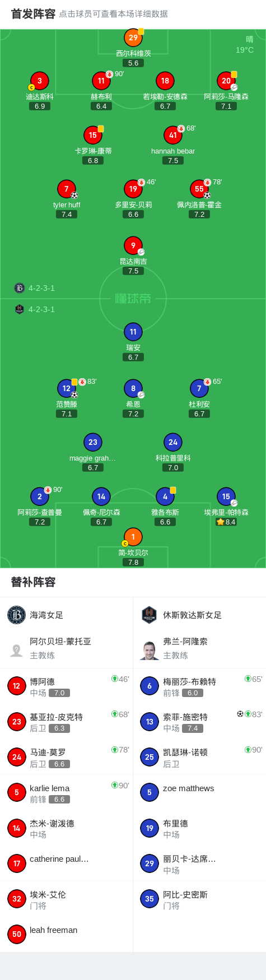Click blue team 4-2-3-1 formation label
Screen dimensions: 266x980
(41, 309)
